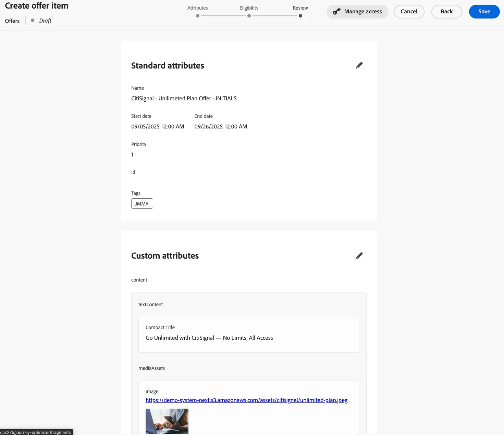Click the 'Create offer item' page title
The width and height of the screenshot is (504, 435).
click(x=37, y=6)
